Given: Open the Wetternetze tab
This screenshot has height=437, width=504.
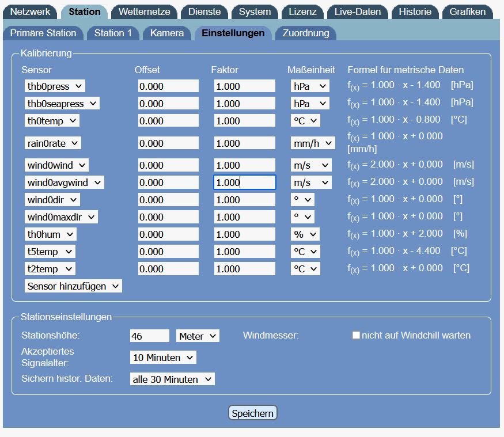Looking at the screenshot, I should coord(144,12).
